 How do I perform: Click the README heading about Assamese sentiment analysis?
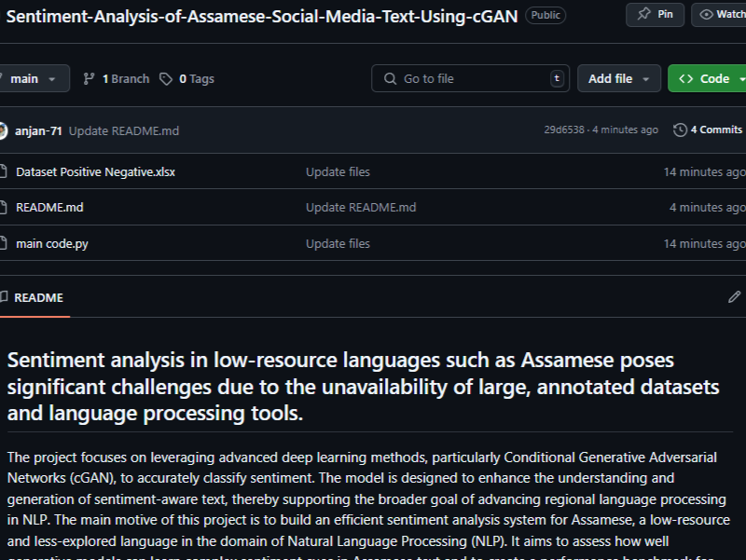pos(364,387)
